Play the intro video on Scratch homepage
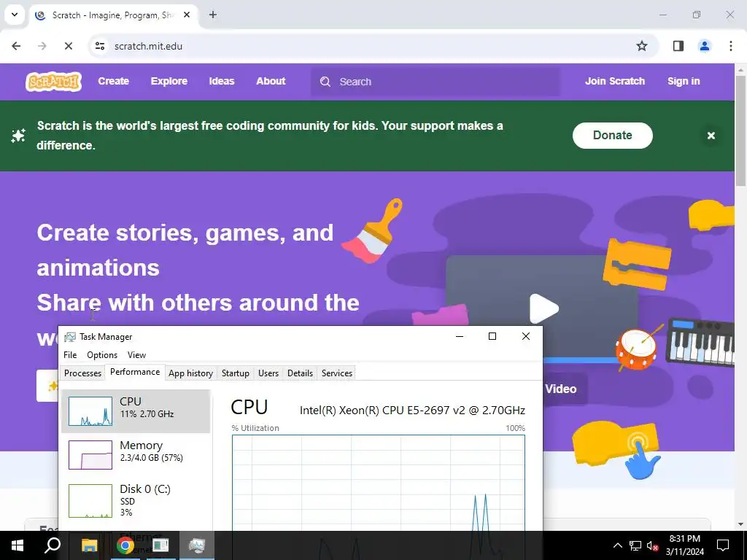This screenshot has height=560, width=747. click(543, 308)
